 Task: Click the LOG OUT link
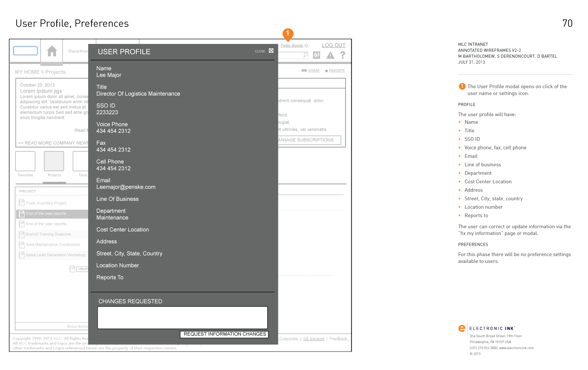click(333, 45)
